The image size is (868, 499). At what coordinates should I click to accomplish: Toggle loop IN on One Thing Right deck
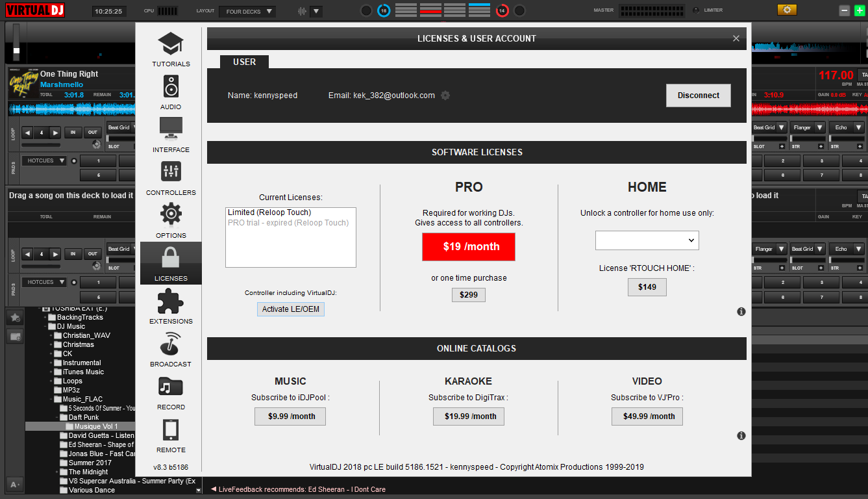coord(73,133)
